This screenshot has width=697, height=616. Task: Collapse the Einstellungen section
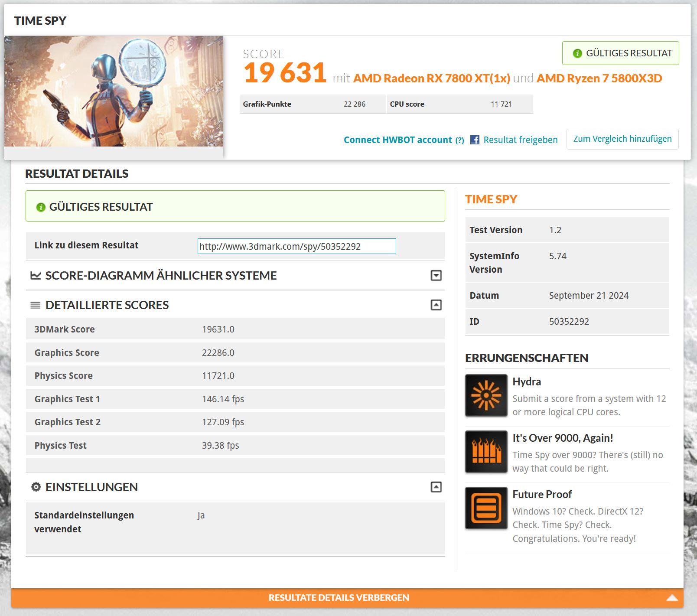pos(436,487)
